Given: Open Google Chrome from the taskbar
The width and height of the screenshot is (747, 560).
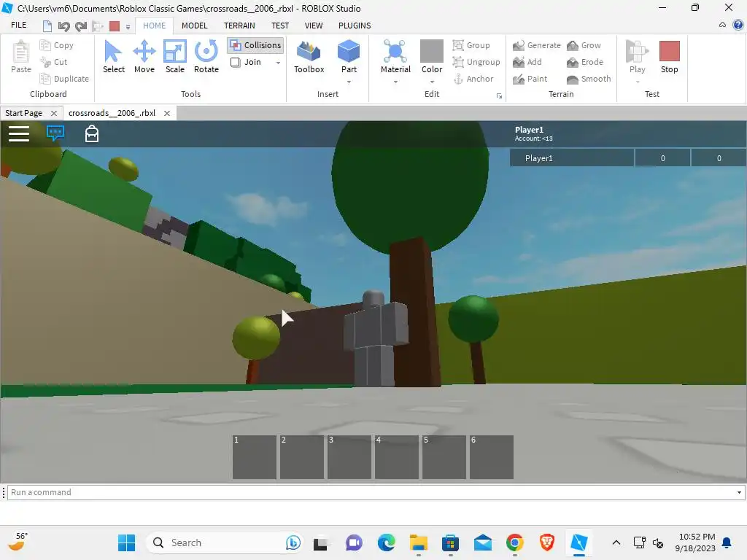Looking at the screenshot, I should click(x=514, y=542).
